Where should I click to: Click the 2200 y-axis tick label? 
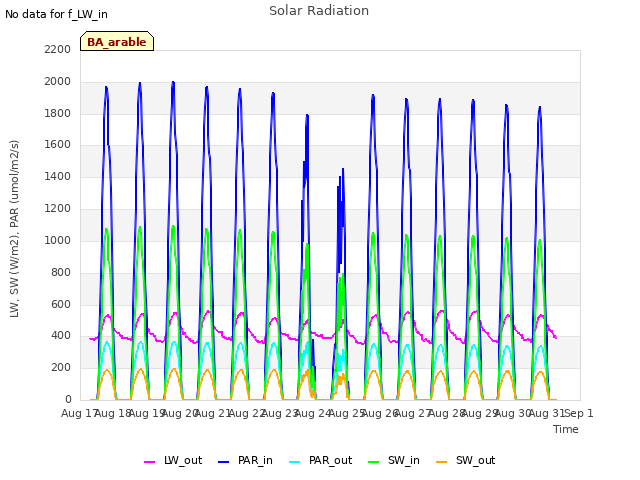click(58, 49)
